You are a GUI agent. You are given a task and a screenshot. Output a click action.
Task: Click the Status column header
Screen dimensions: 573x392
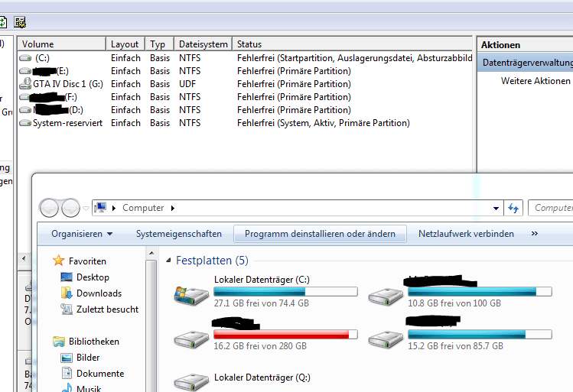click(x=353, y=44)
